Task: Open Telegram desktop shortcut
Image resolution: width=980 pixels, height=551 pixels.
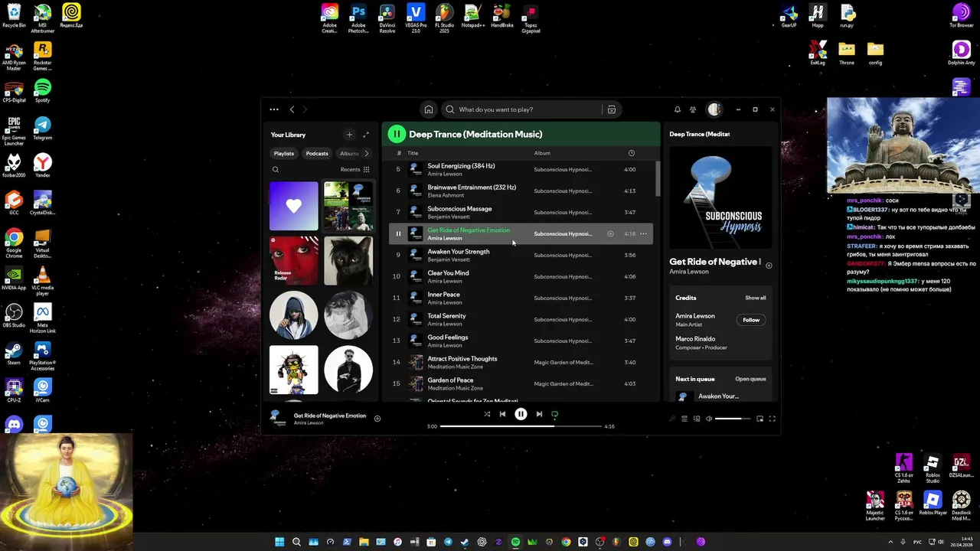Action: (43, 128)
